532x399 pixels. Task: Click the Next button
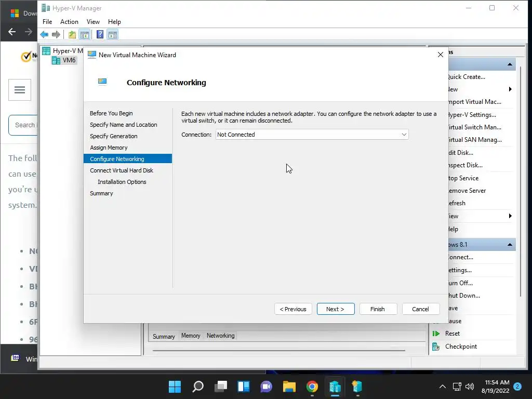point(336,309)
